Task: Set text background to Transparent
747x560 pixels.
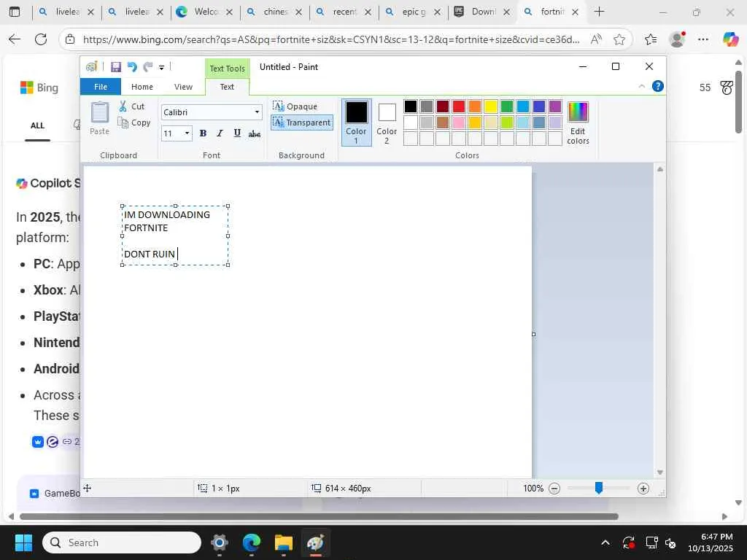Action: tap(302, 122)
